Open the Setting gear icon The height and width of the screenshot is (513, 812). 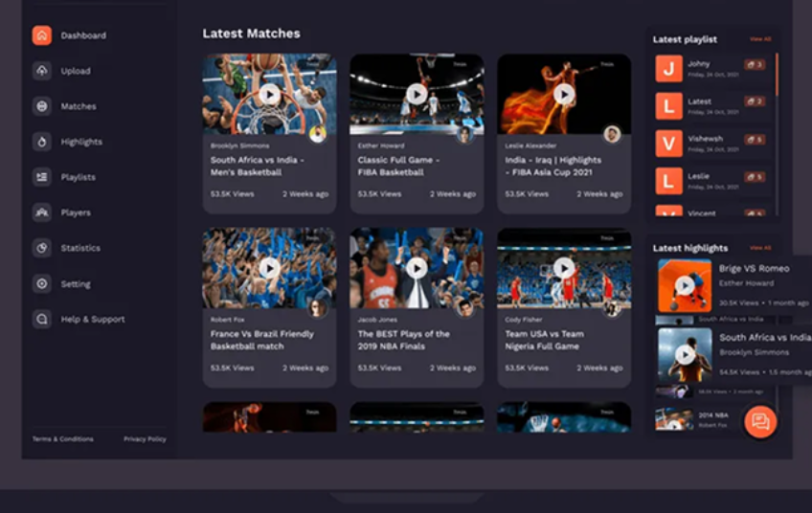42,283
